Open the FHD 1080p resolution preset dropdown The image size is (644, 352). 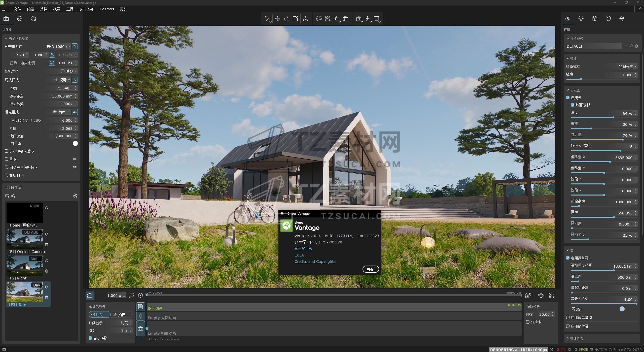click(x=58, y=47)
